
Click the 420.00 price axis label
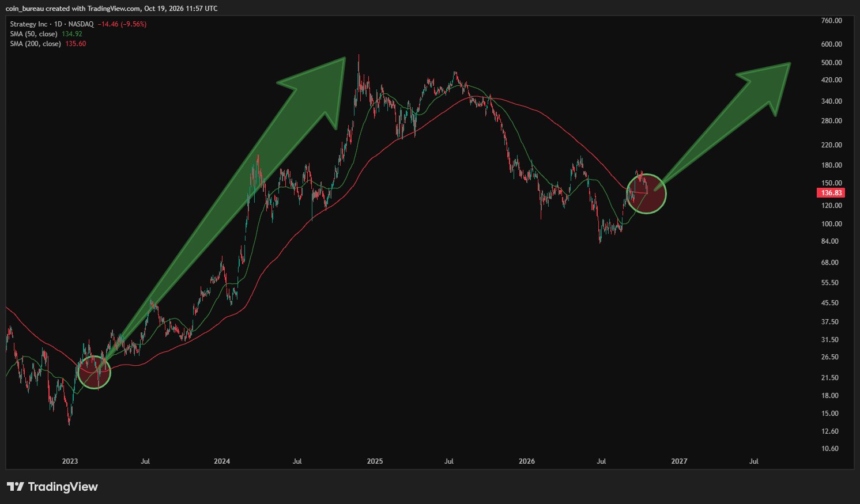[x=831, y=80]
